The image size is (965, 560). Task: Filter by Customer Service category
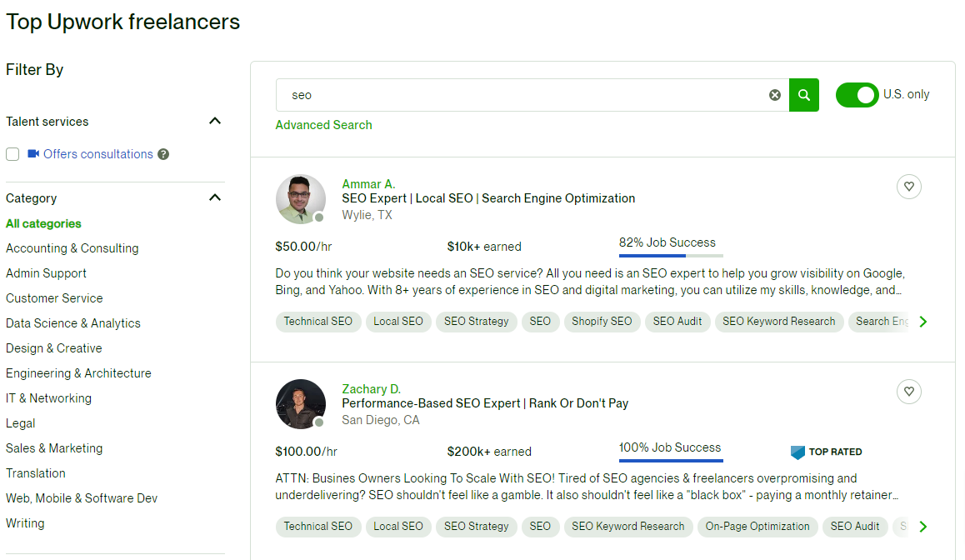(x=54, y=297)
